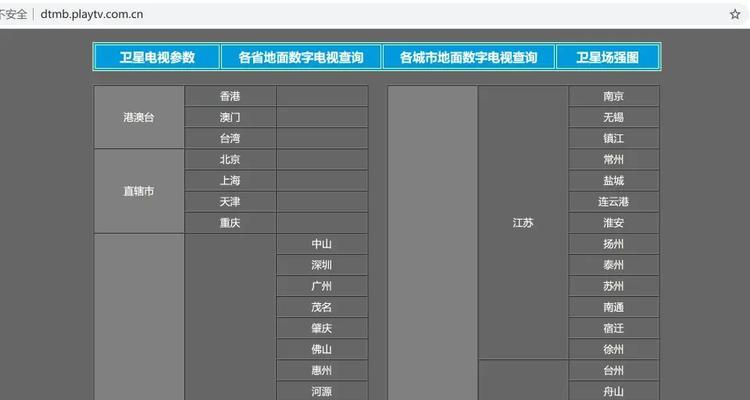Select the 河源 city cell

322,391
